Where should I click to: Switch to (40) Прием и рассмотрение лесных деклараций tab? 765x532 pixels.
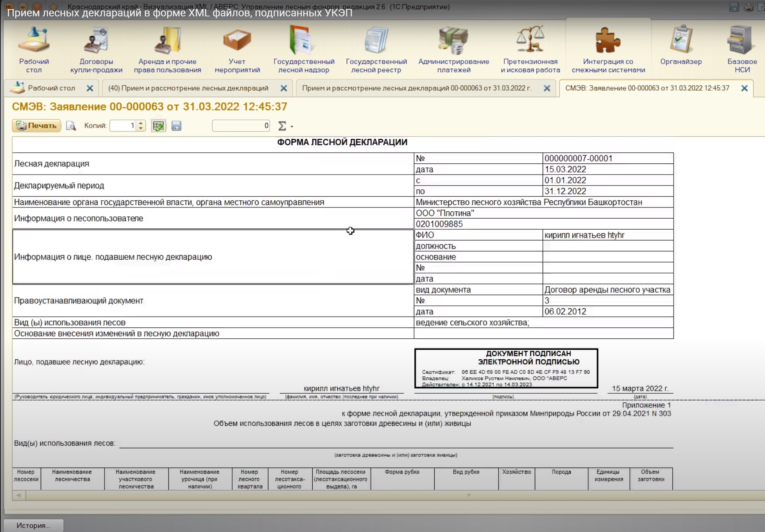188,88
